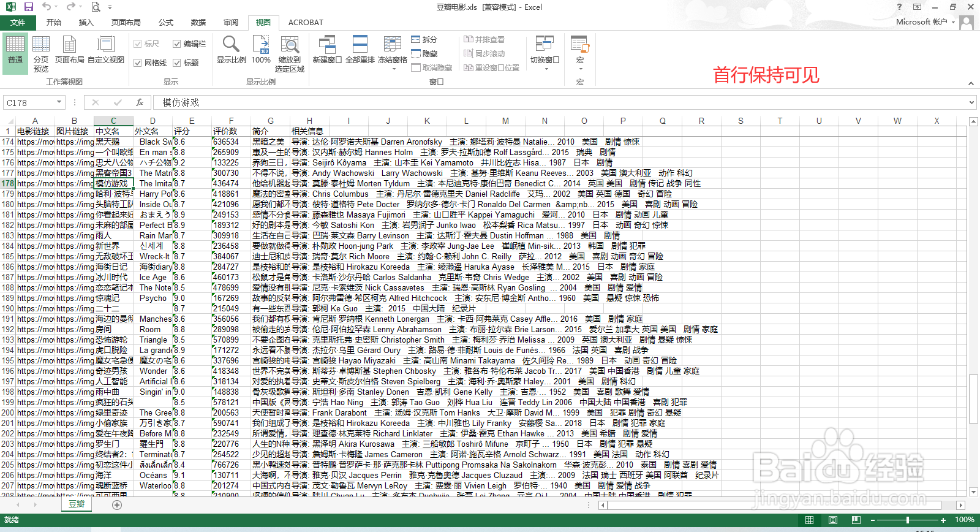
Task: Switch to the Data (数据) tab
Action: click(x=198, y=23)
